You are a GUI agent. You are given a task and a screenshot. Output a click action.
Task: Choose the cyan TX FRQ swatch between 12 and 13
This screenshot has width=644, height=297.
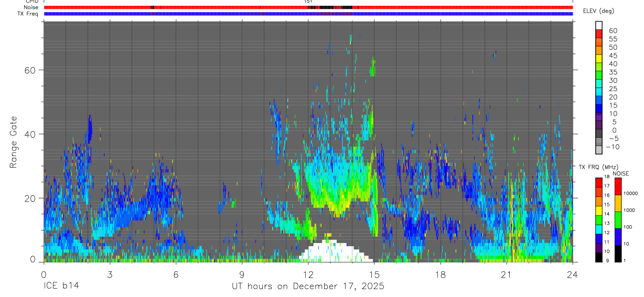point(599,229)
